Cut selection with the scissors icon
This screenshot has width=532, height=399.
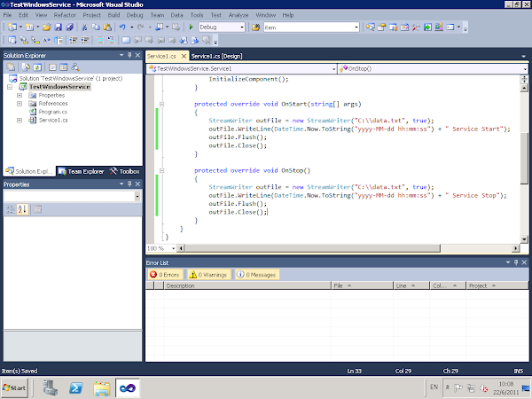(x=84, y=27)
